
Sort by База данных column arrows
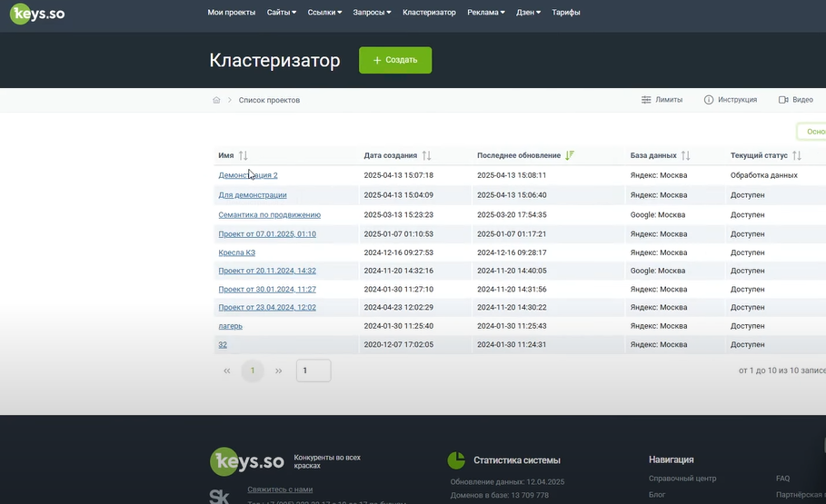(x=685, y=155)
